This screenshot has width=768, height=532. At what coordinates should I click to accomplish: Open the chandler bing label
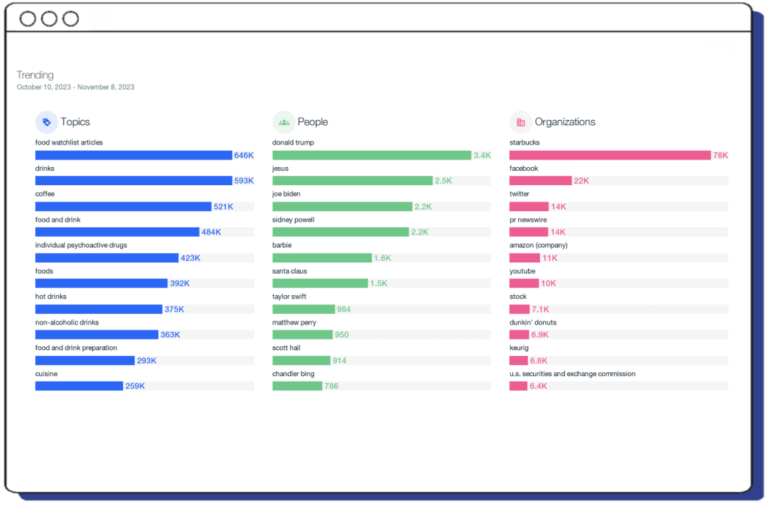tap(292, 374)
